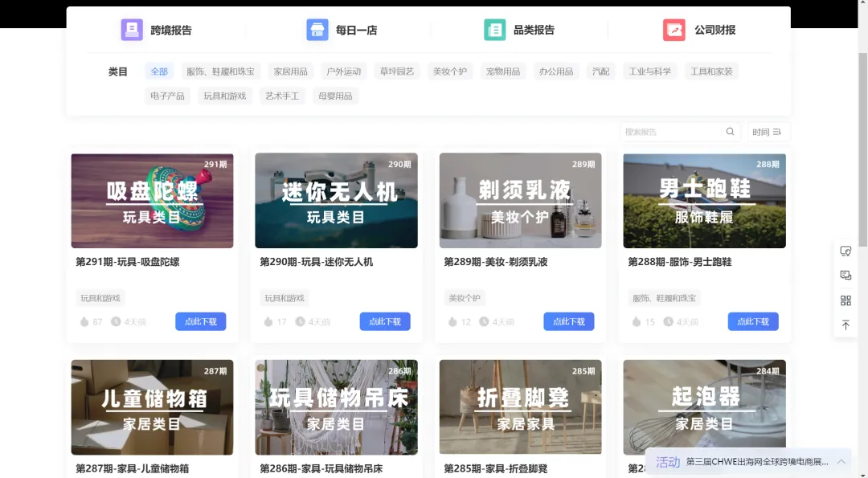The height and width of the screenshot is (478, 868).
Task: Click the 美妆个护 tag on 第289期 card
Action: click(x=465, y=298)
